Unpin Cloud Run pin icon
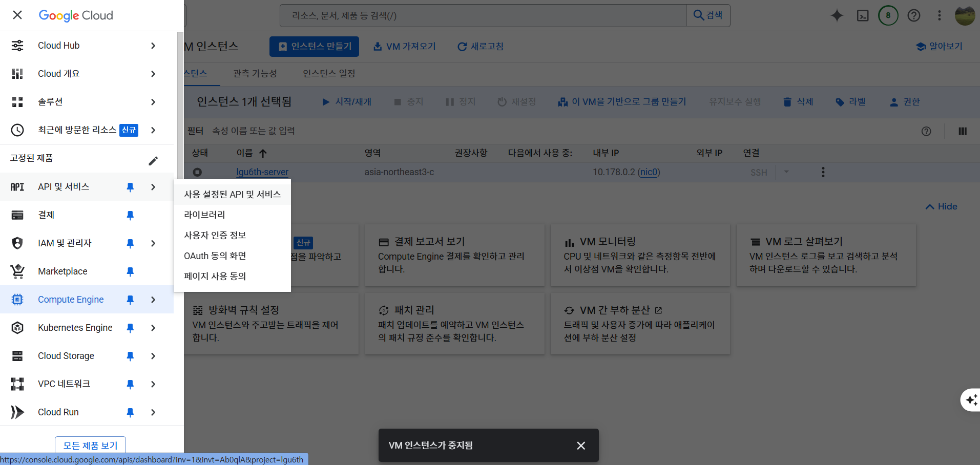Screen dimensions: 980x465 click(130, 412)
